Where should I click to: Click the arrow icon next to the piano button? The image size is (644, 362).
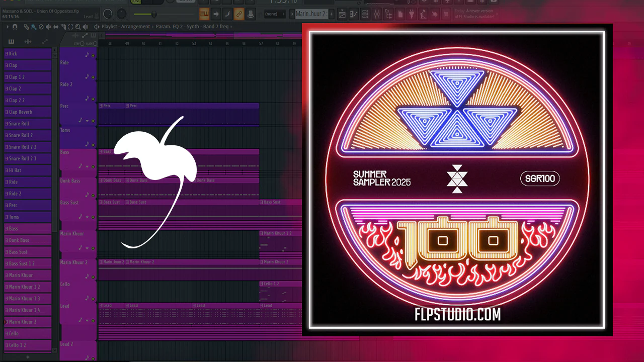coord(216,14)
